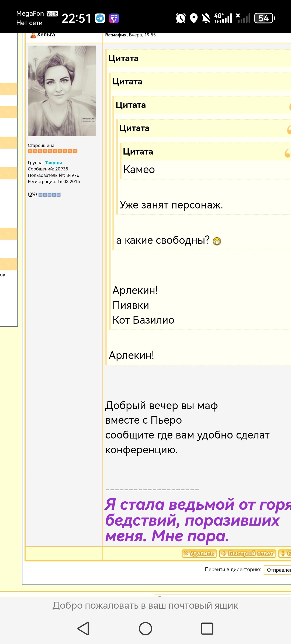Open Хельга user profile link
This screenshot has height=644, width=291.
(46, 35)
